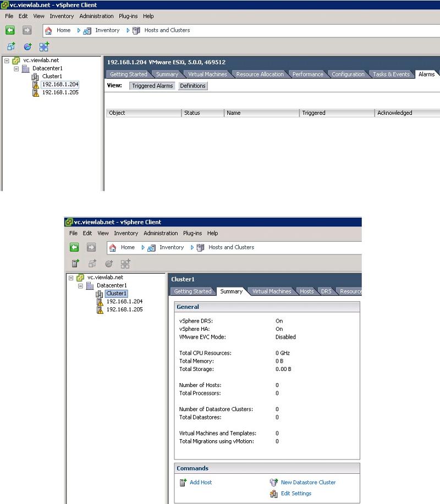The width and height of the screenshot is (440, 504).
Task: Click the breadcrumb arrow before Hosts and Clusters in the Cluster1 window
Action: (192, 247)
